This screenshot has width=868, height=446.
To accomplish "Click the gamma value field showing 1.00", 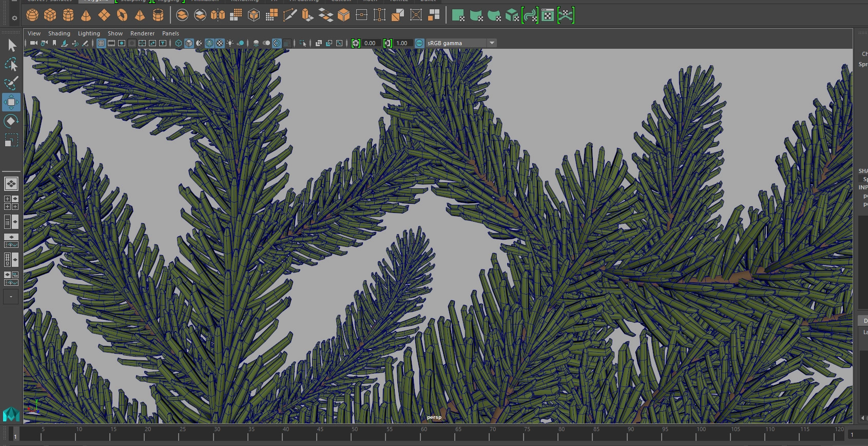I will (402, 43).
